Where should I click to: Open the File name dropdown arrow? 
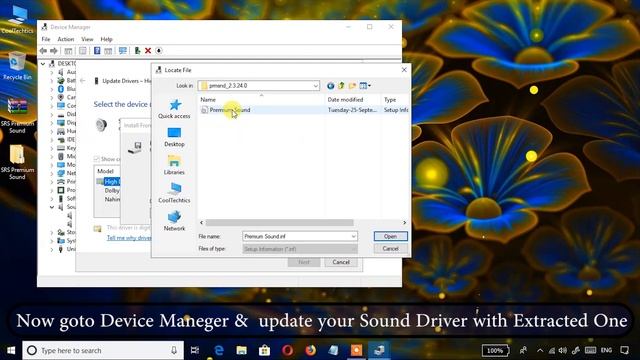tap(353, 236)
